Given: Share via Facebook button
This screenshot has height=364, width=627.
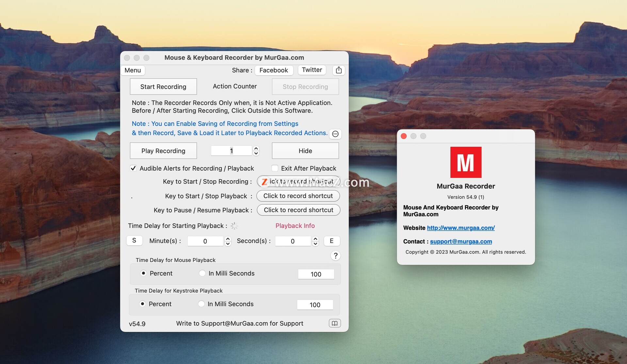Looking at the screenshot, I should click(274, 70).
